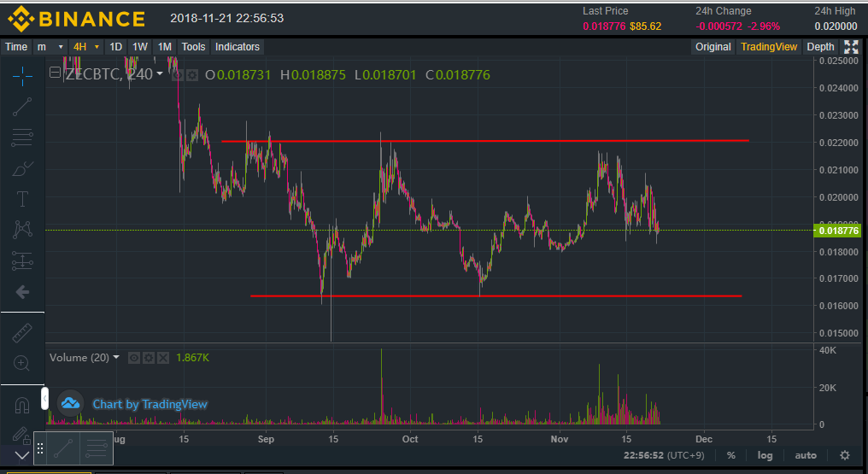Switch to the Depth chart tab
Screen dimensions: 868x474
click(x=820, y=47)
